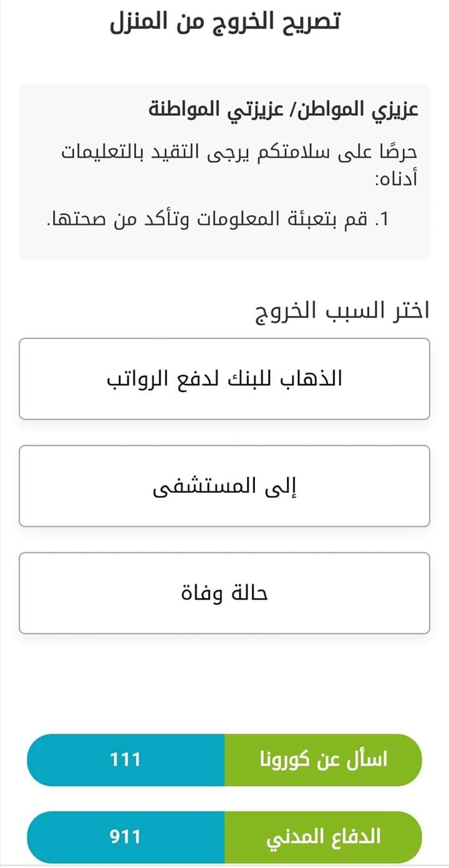
Task: Click "وتأكد من صحتها" in step one
Action: point(111,221)
